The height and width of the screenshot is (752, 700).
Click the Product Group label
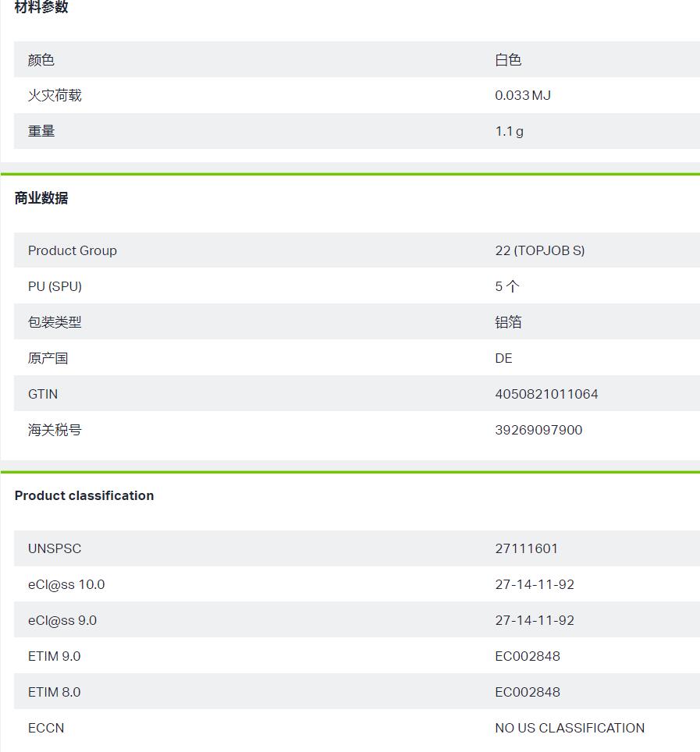73,251
